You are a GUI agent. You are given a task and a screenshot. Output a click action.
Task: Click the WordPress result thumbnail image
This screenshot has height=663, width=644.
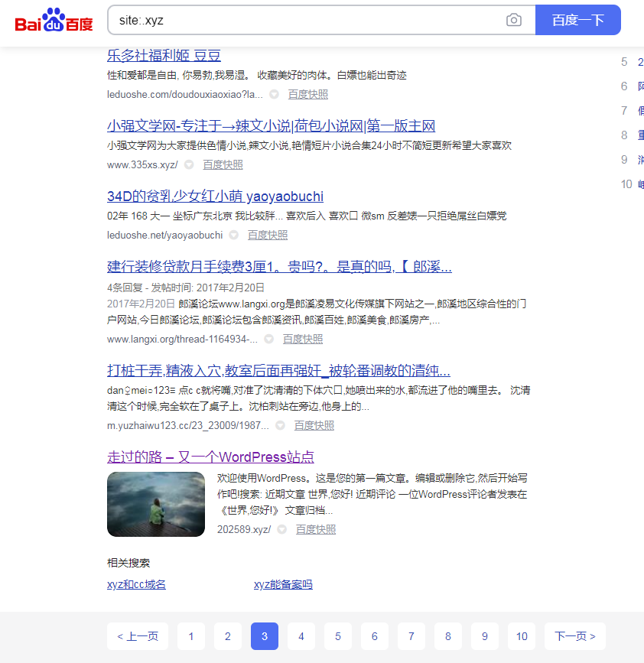point(156,504)
